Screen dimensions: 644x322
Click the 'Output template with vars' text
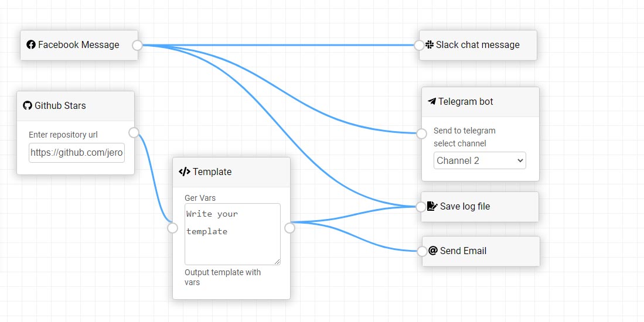click(x=223, y=278)
